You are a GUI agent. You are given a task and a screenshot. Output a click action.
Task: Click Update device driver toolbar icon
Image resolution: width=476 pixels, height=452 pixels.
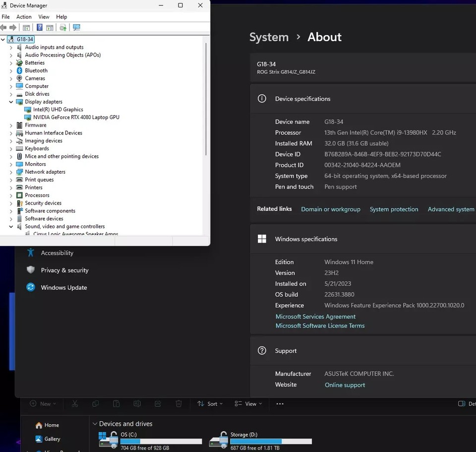[63, 27]
